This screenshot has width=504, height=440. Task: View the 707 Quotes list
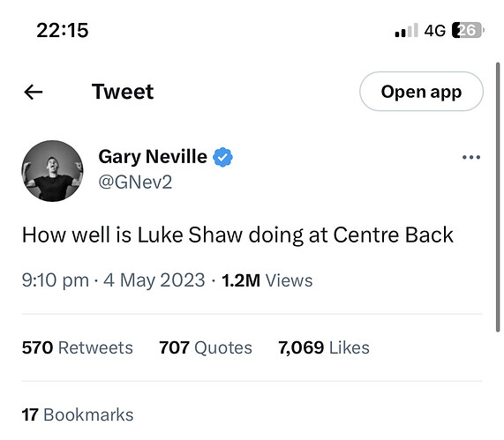pos(206,347)
